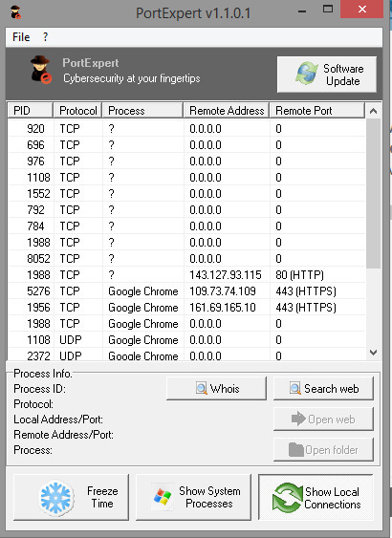Click remote address 109.73.74.109
Screen dimensions: 392x538
pos(223,291)
